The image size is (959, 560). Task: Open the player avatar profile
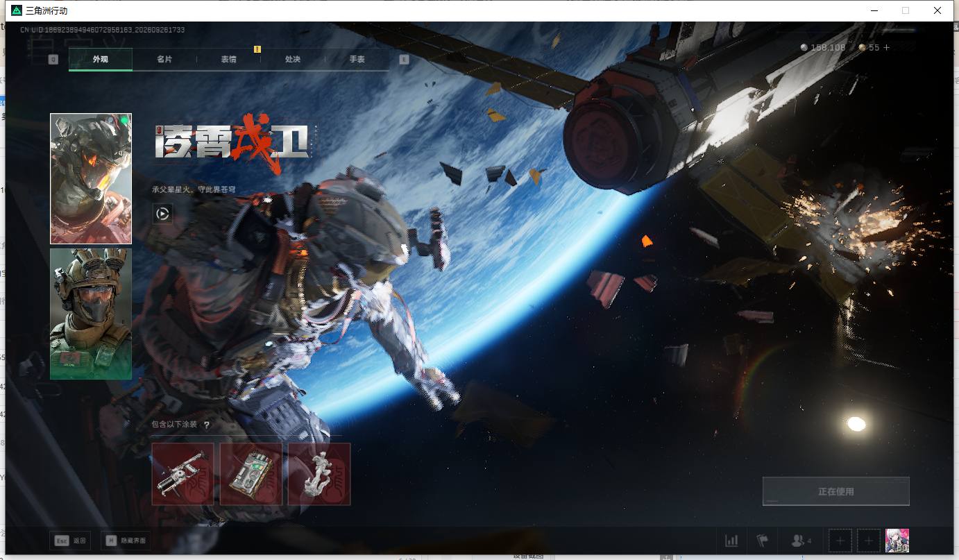tap(897, 541)
